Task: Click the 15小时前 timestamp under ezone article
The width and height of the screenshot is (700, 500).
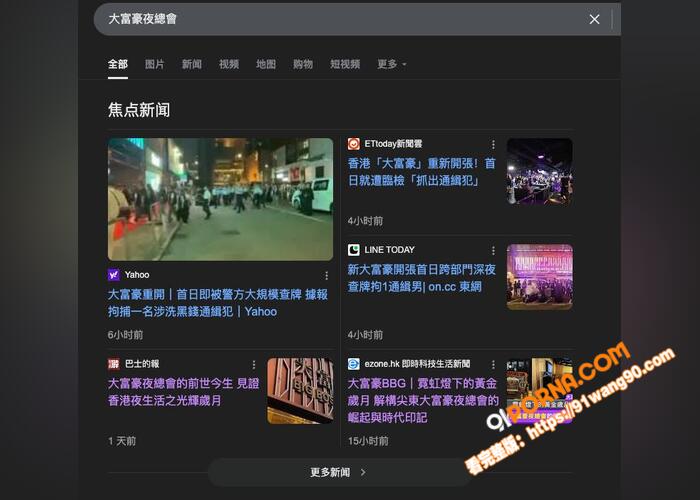Action: click(368, 441)
